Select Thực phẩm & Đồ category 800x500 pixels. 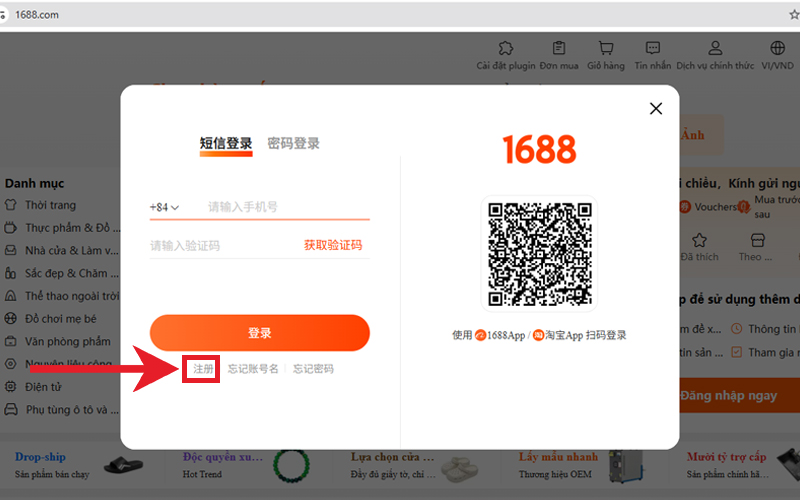pos(72,228)
